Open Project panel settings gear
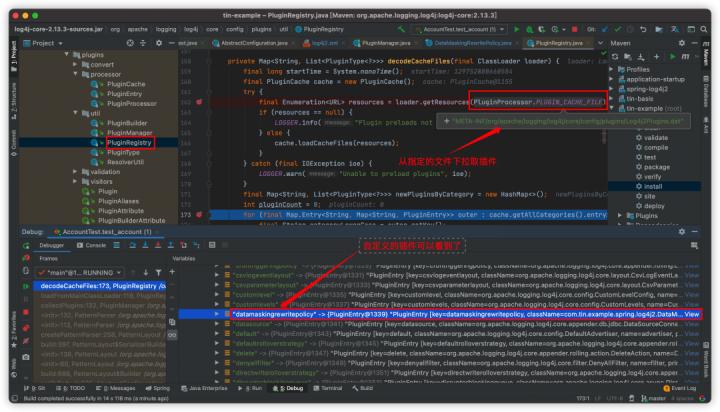The height and width of the screenshot is (412, 720). [158, 43]
